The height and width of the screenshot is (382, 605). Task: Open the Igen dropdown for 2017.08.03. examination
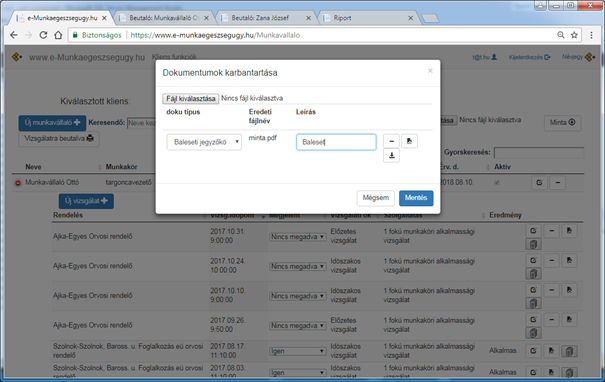point(297,373)
